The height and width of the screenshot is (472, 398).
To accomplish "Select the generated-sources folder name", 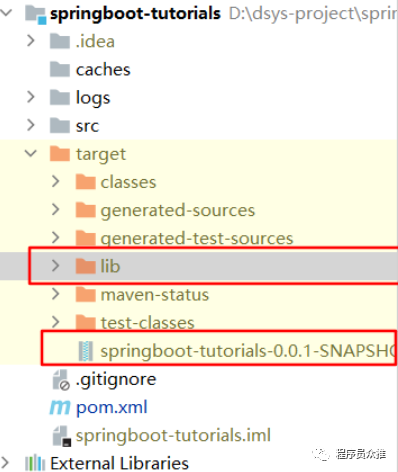I will (x=178, y=211).
